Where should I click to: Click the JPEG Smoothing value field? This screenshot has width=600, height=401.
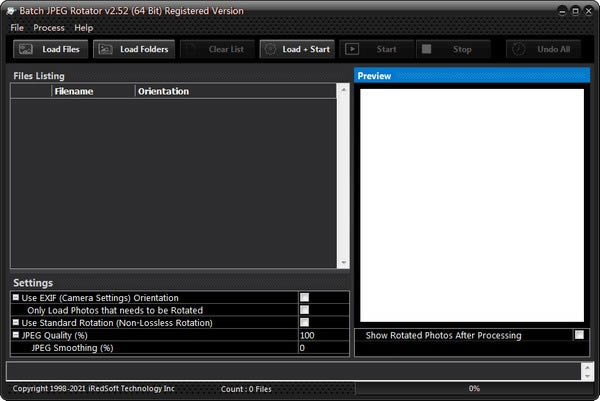(x=323, y=348)
